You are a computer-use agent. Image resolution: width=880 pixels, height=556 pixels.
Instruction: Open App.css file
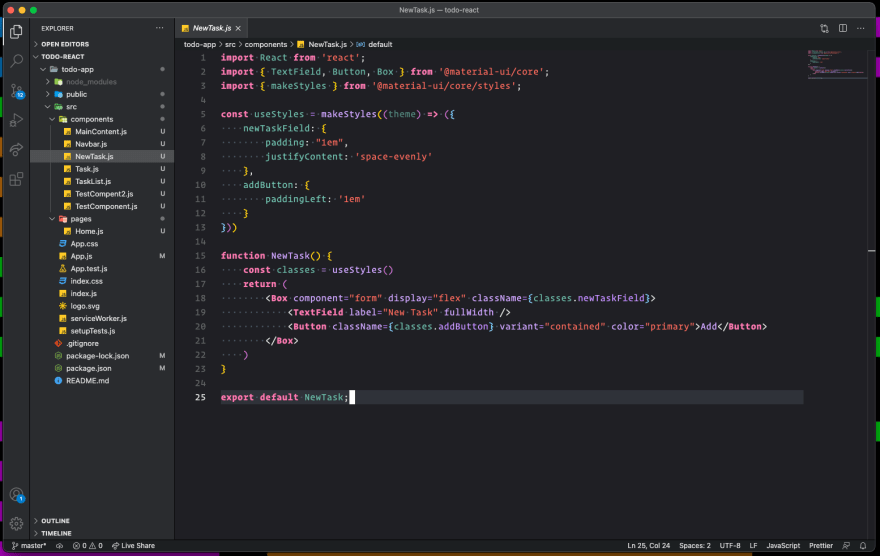coord(102,243)
